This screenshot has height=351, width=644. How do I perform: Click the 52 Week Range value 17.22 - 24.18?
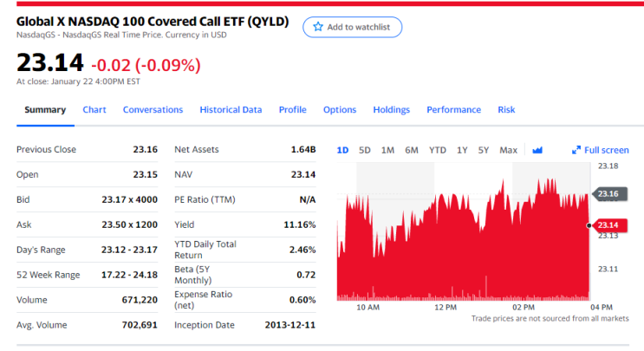[x=129, y=275]
